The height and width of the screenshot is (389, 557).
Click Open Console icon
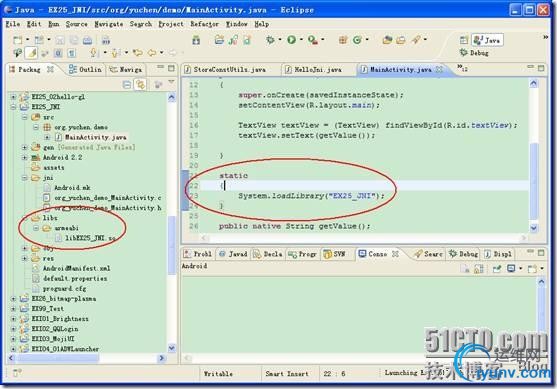click(x=532, y=269)
